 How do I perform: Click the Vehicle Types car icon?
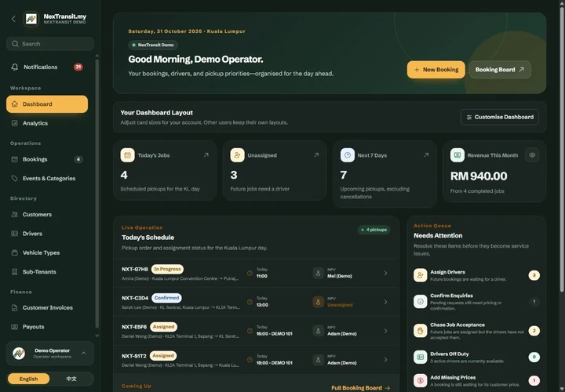tap(14, 252)
